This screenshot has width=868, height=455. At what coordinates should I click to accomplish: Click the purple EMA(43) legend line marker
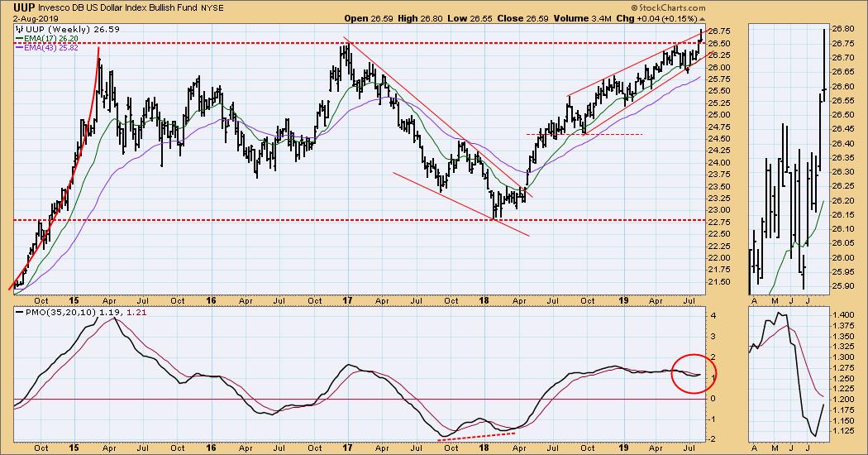(x=19, y=48)
